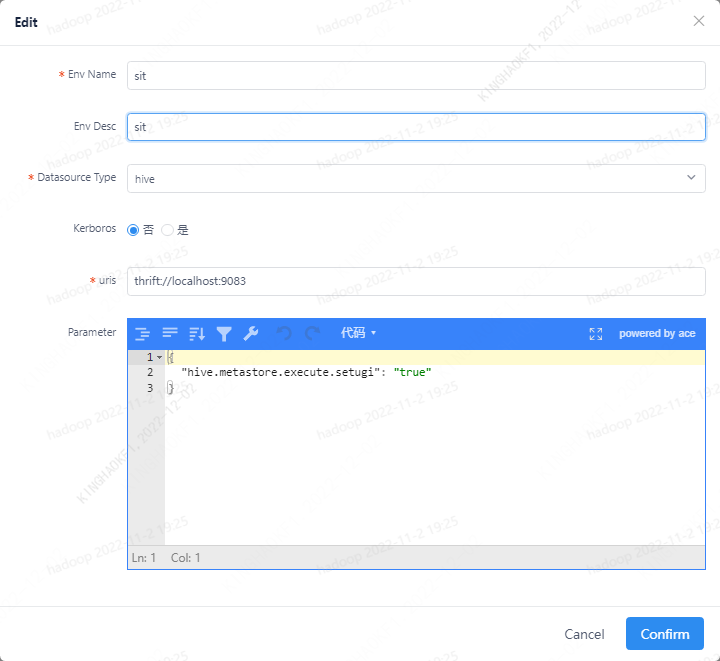720x661 pixels.
Task: Click the uris field with thrift address
Action: pyautogui.click(x=416, y=281)
